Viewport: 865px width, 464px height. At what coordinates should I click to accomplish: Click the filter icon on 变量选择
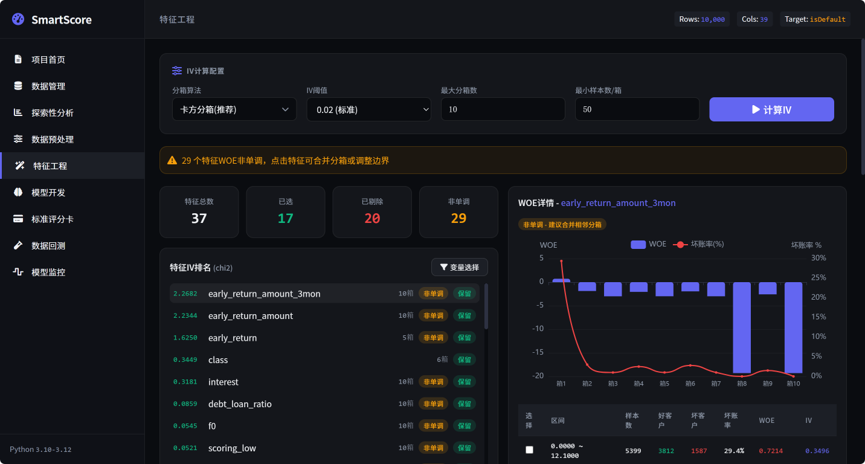click(x=444, y=267)
